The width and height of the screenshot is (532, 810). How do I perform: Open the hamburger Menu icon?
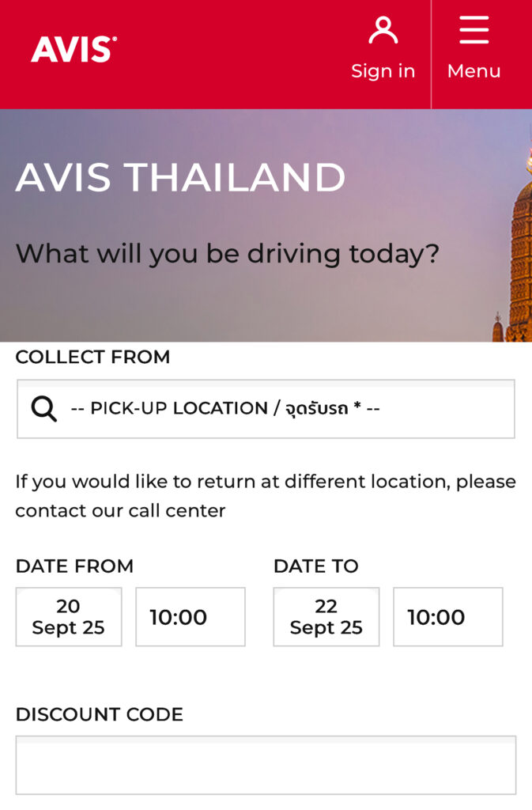click(x=474, y=31)
